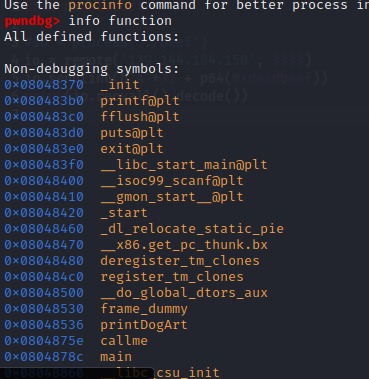Image resolution: width=369 pixels, height=379 pixels.
Task: Click the procinfo command word
Action: tap(100, 5)
